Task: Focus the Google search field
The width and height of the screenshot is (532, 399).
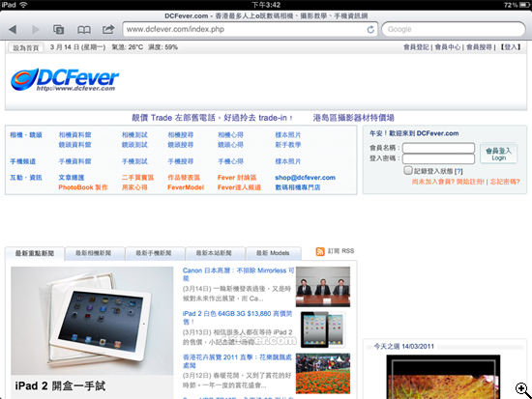Action: click(x=454, y=30)
